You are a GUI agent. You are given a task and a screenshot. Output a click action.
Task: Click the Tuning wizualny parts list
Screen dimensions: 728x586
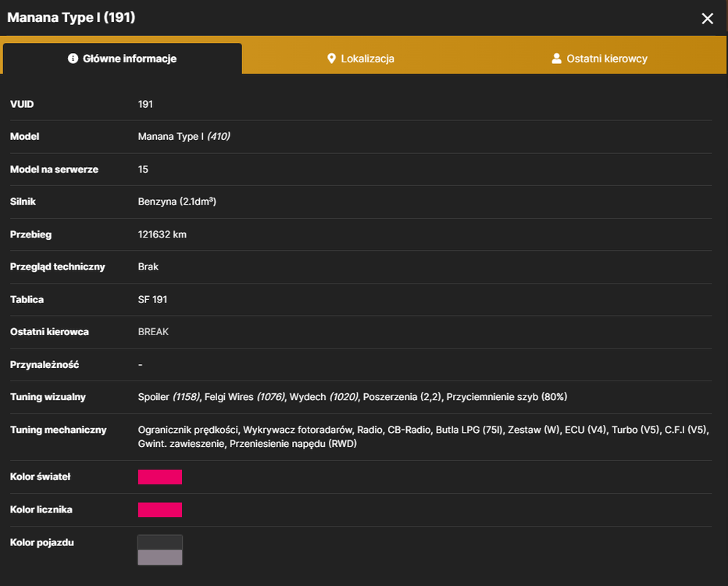352,397
